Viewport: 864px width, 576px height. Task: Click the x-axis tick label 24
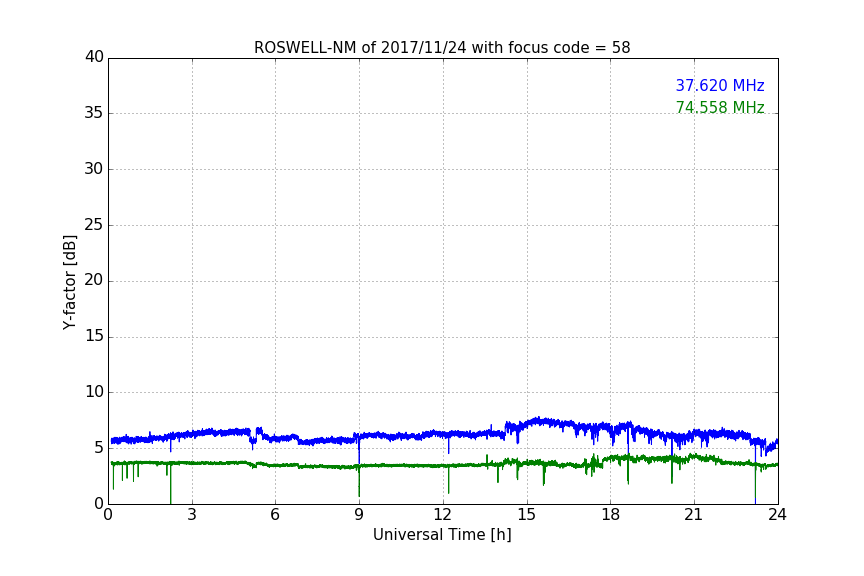click(x=777, y=515)
